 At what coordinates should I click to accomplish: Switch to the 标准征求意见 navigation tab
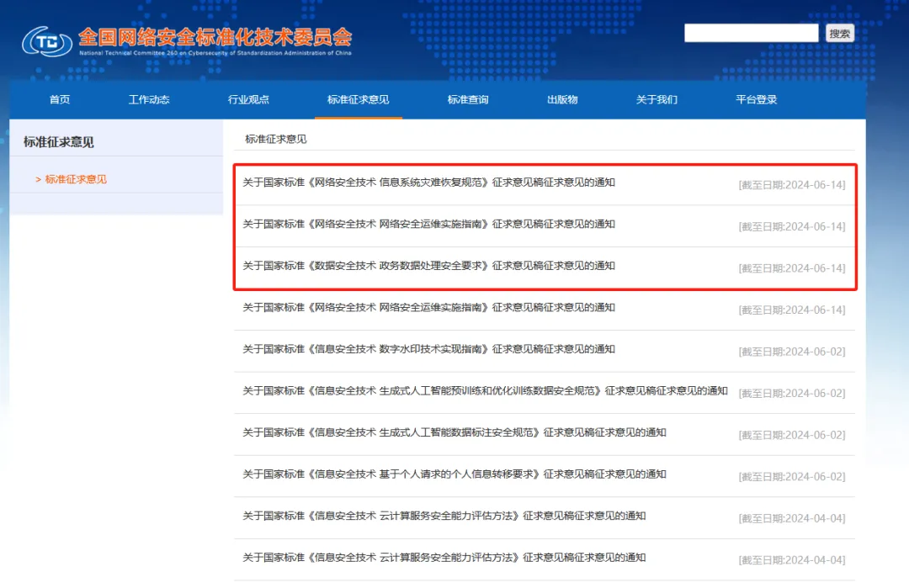coord(358,100)
